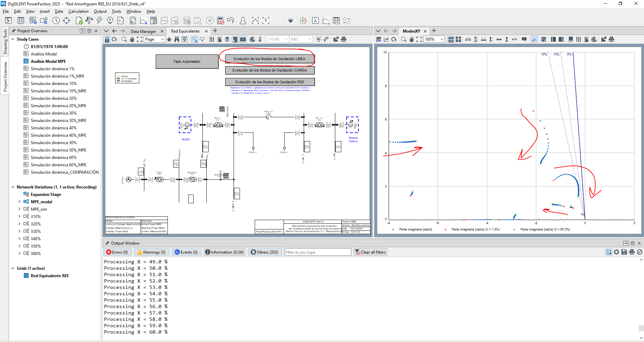Screen dimensions: 644x342
Task: Select the hand pan tool in diagram toolbar
Action: click(x=132, y=39)
